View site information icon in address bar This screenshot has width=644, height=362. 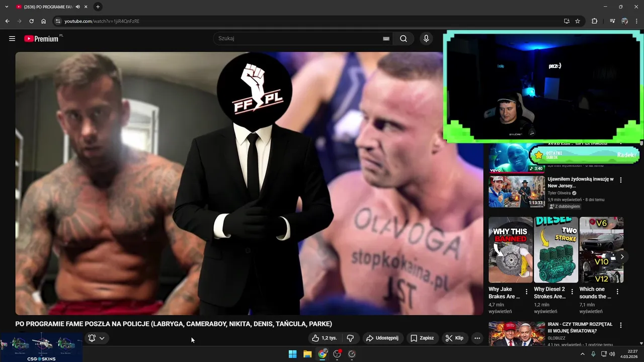pos(58,21)
